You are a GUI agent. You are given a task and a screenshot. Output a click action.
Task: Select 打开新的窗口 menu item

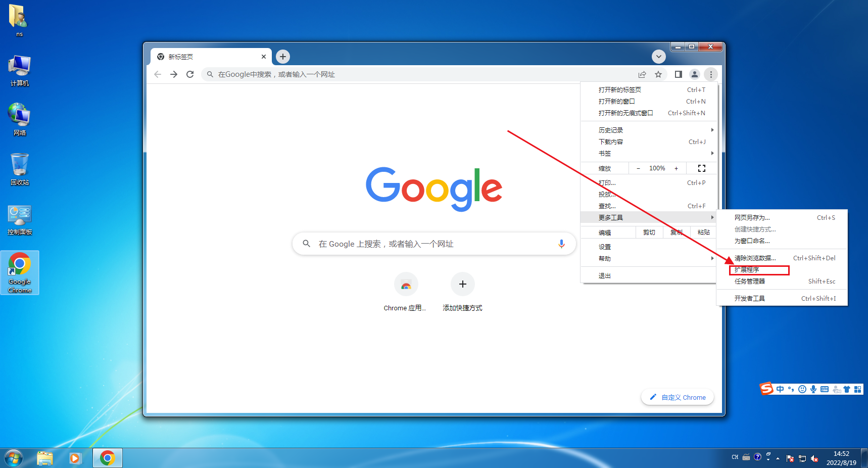coord(649,101)
